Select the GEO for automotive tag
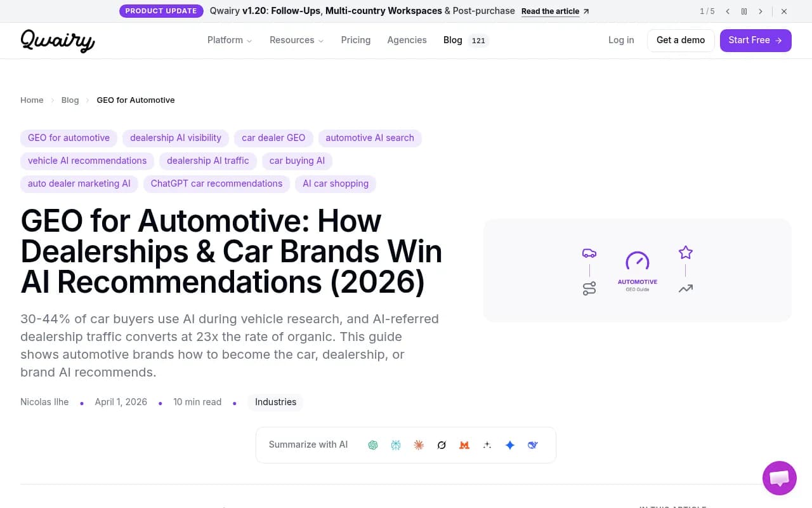 pyautogui.click(x=69, y=138)
